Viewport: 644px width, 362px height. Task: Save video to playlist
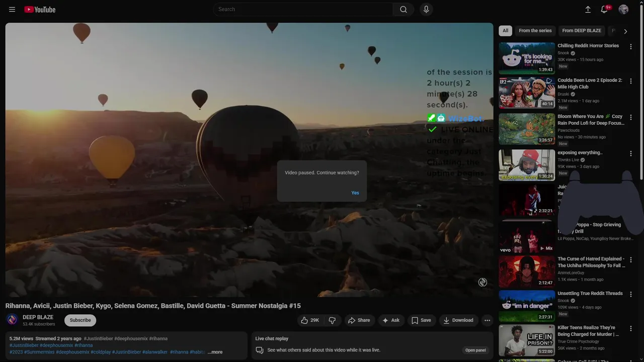click(421, 320)
